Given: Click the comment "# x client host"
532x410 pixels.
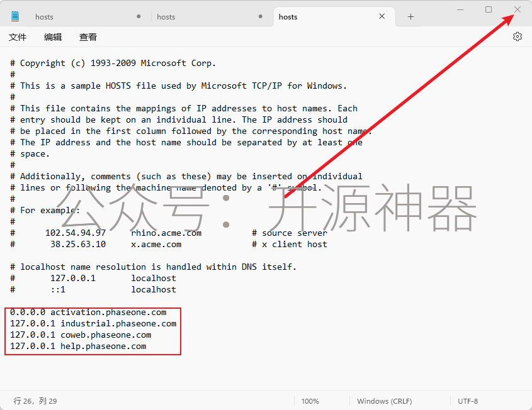Looking at the screenshot, I should [x=290, y=245].
